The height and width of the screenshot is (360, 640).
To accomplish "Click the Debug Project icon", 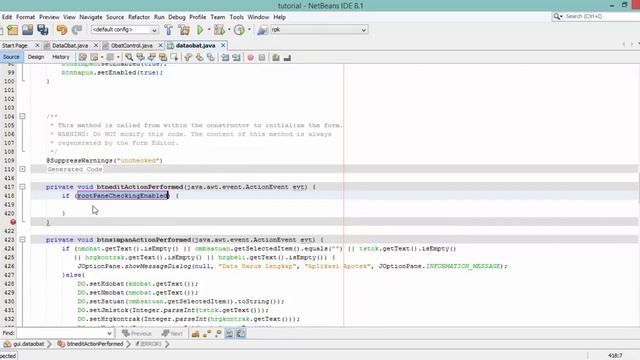I will coord(220,30).
